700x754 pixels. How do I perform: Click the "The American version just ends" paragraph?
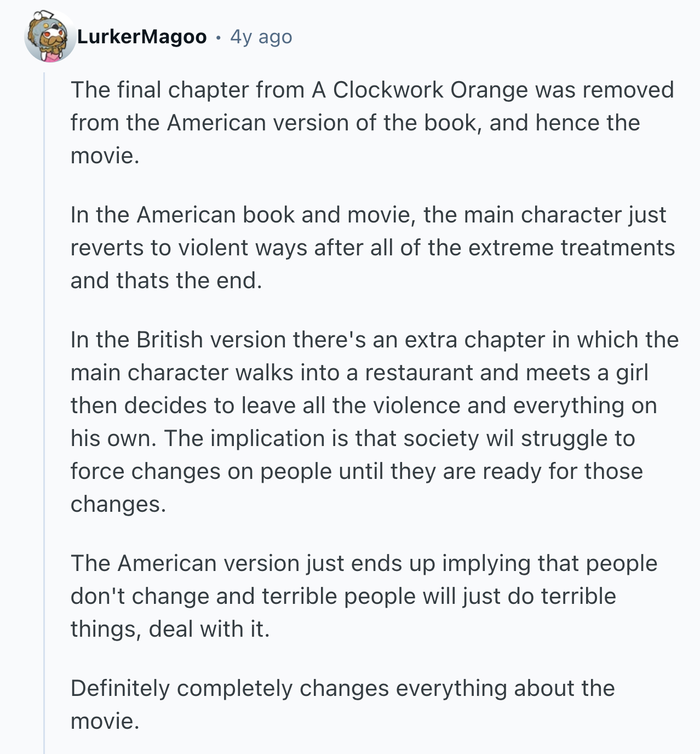coord(363,596)
